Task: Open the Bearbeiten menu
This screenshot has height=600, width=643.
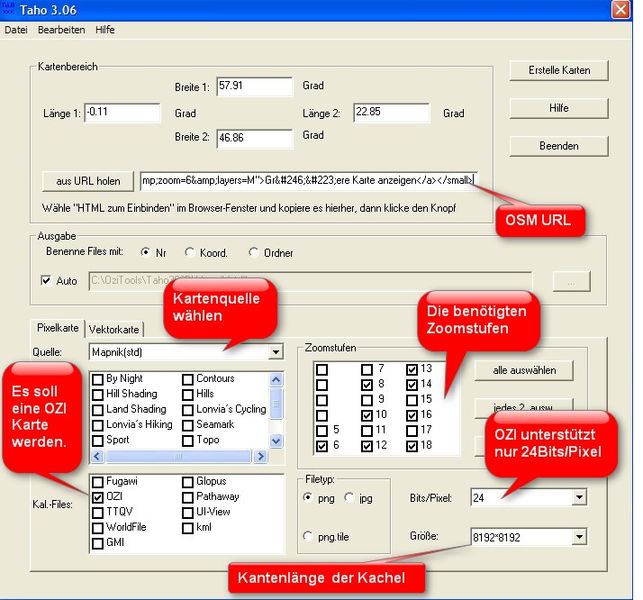Action: pos(62,30)
